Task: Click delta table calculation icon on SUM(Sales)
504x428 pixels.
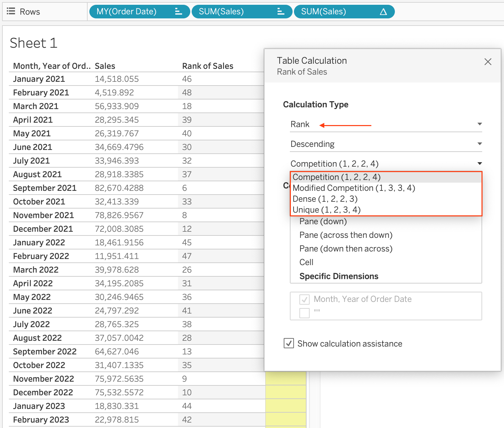Action: [x=383, y=12]
